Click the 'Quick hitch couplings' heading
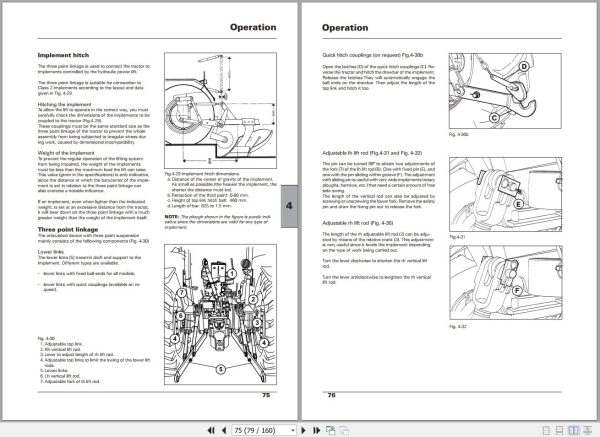Viewport: 600px width, 437px height. [x=372, y=55]
